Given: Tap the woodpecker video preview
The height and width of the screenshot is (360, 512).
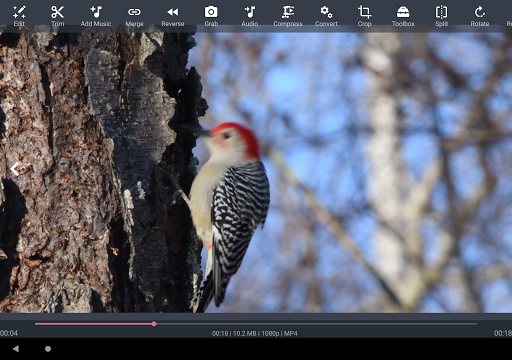Looking at the screenshot, I should (256, 172).
